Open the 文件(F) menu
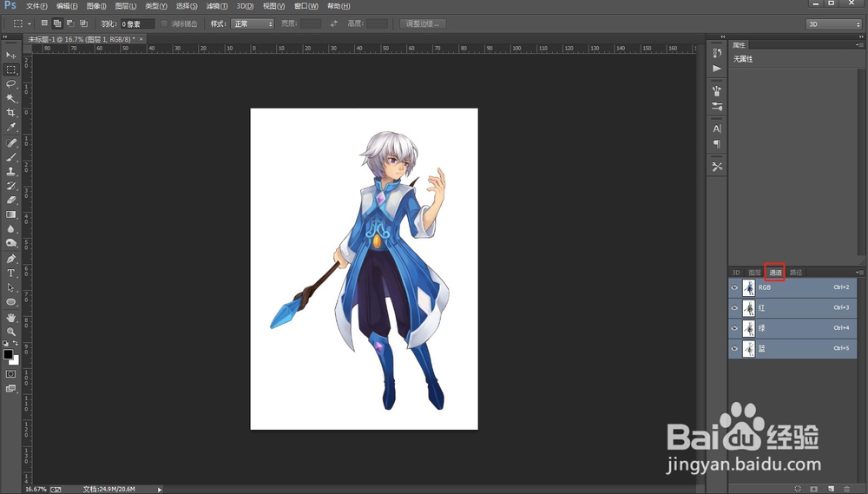The image size is (868, 494). click(x=37, y=6)
